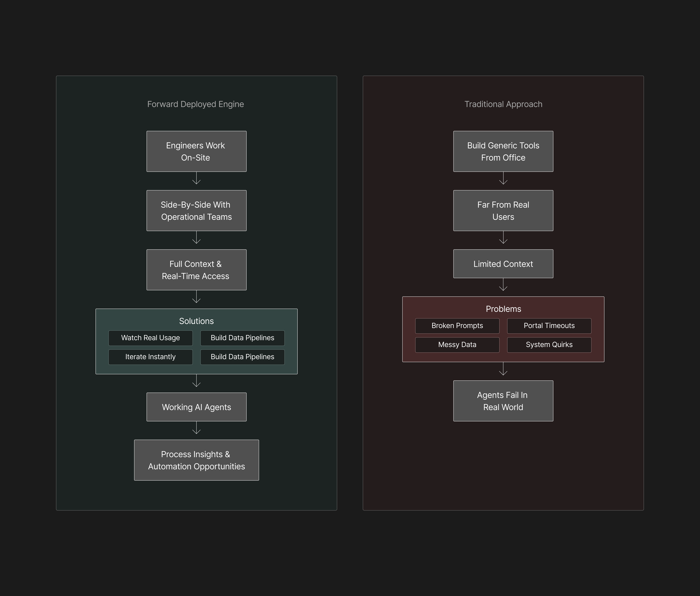This screenshot has width=700, height=596.
Task: Click the Messy Data chip
Action: (x=457, y=345)
